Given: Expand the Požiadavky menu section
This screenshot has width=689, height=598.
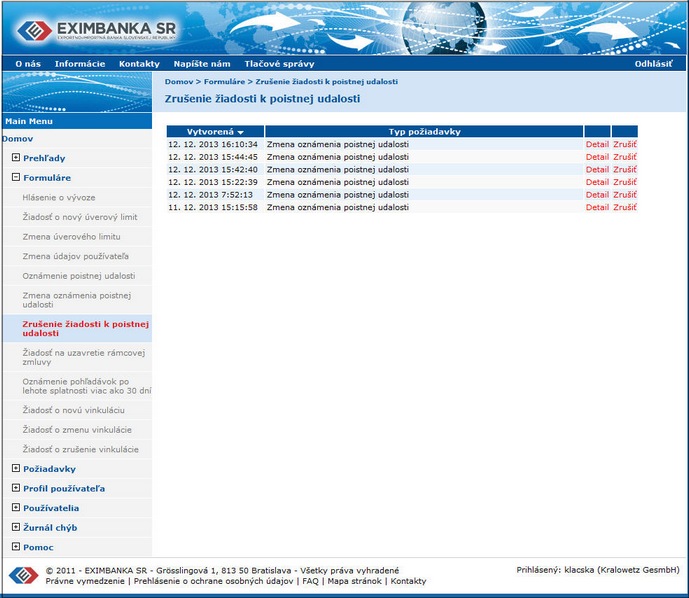Looking at the screenshot, I should pos(16,468).
